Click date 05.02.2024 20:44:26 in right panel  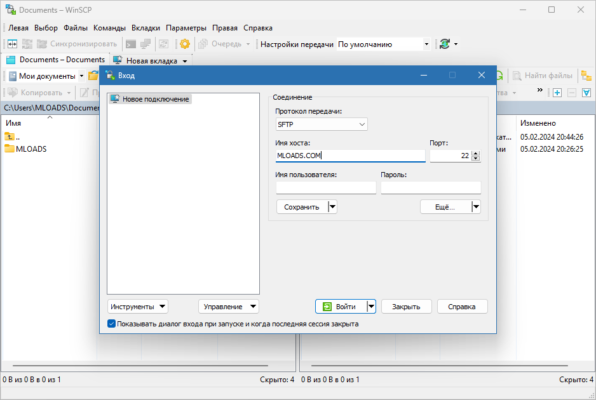[552, 137]
